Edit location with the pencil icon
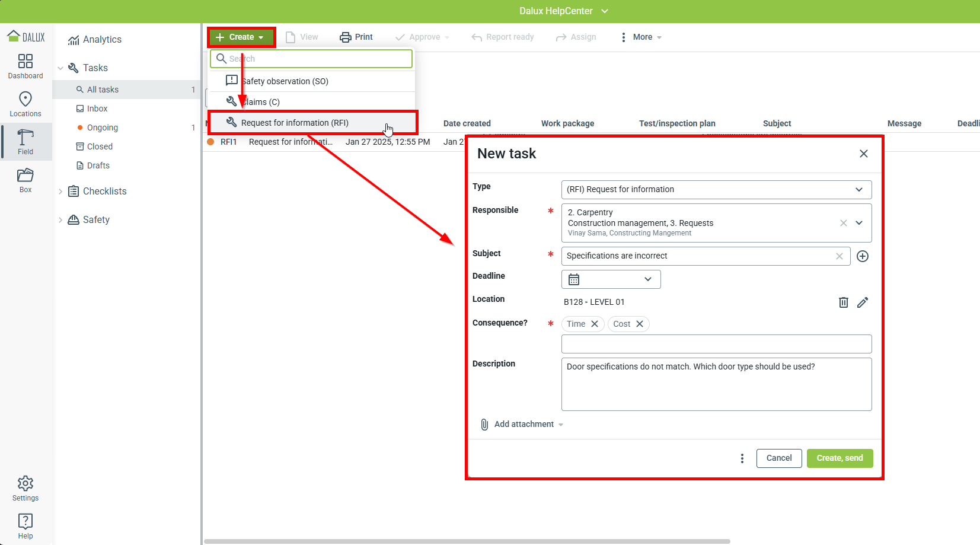The width and height of the screenshot is (980, 545). tap(863, 302)
